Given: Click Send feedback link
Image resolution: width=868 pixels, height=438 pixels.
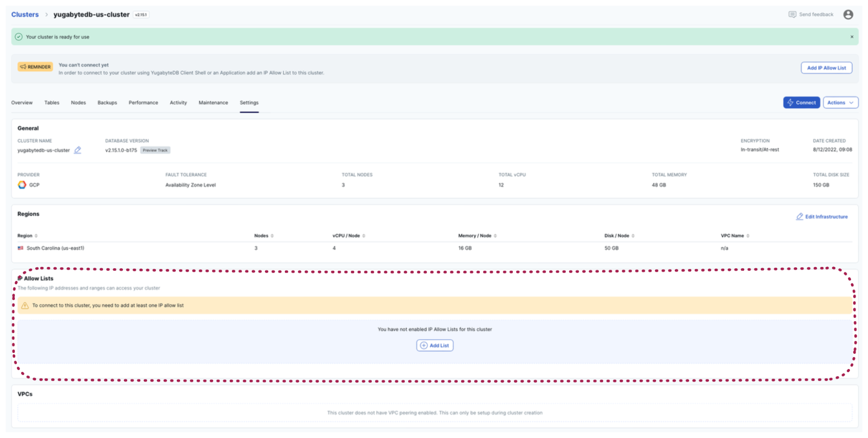Looking at the screenshot, I should (x=811, y=14).
